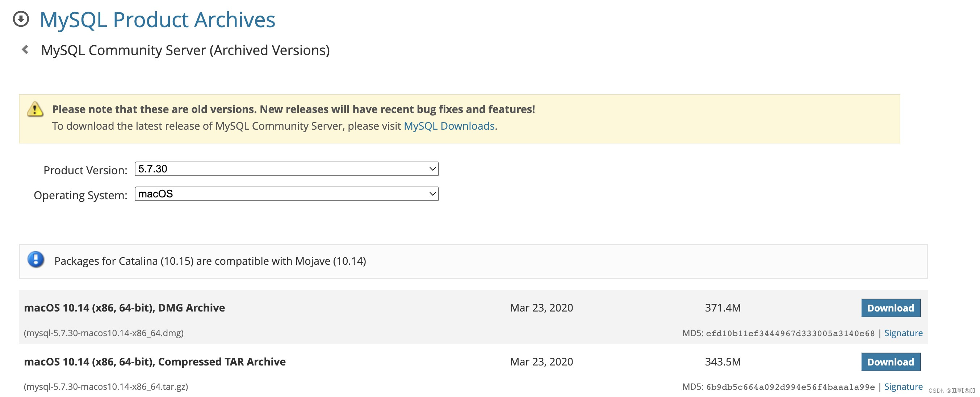Follow the MySQL Downloads link
Screen dimensions: 980x397
click(x=449, y=126)
